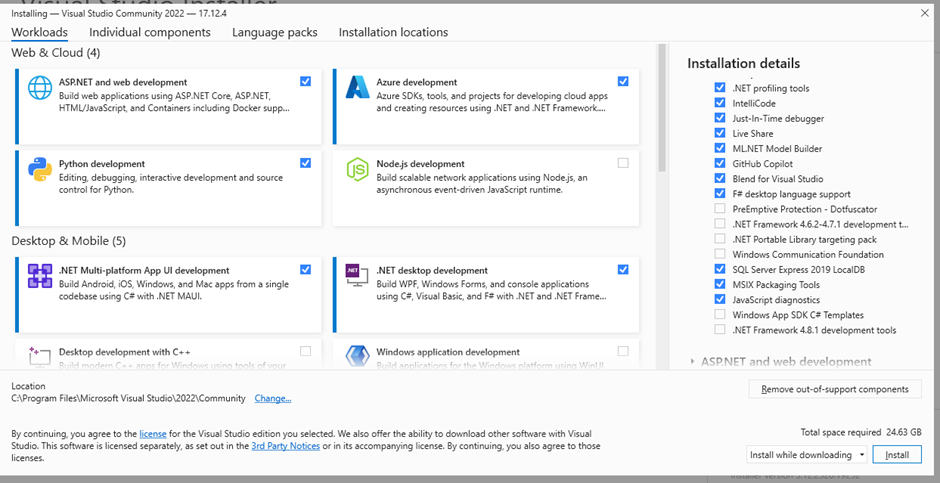This screenshot has height=483, width=940.
Task: Open the Install while downloading dropdown
Action: [807, 455]
